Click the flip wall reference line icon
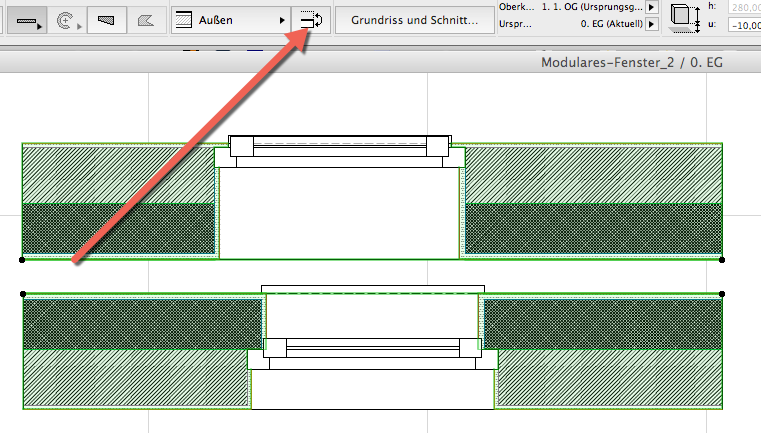This screenshot has height=433, width=761. (x=310, y=20)
